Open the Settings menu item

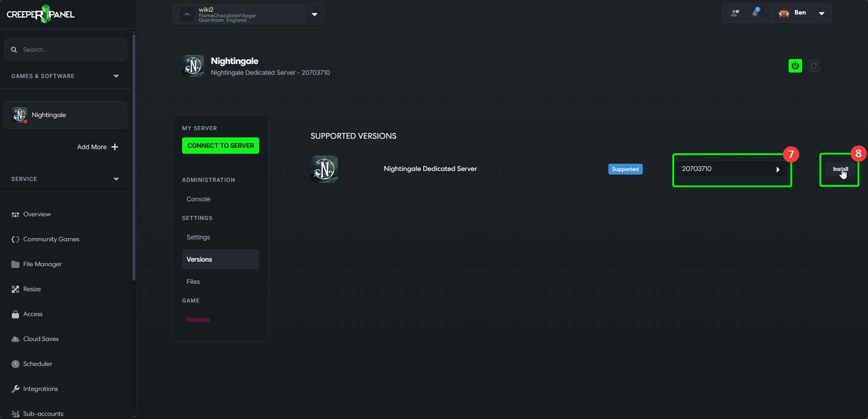tap(198, 237)
